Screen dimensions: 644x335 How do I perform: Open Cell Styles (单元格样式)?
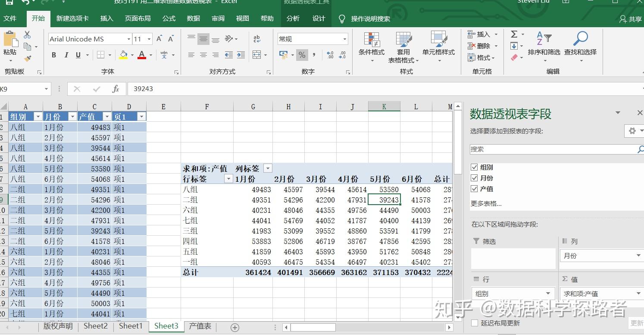(438, 47)
